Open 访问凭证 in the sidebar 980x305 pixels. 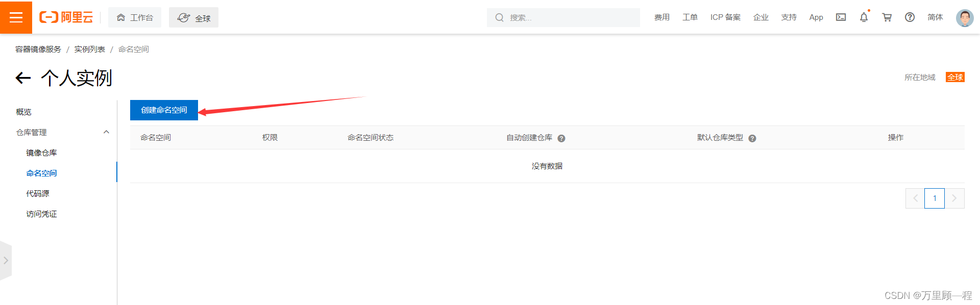pos(41,214)
